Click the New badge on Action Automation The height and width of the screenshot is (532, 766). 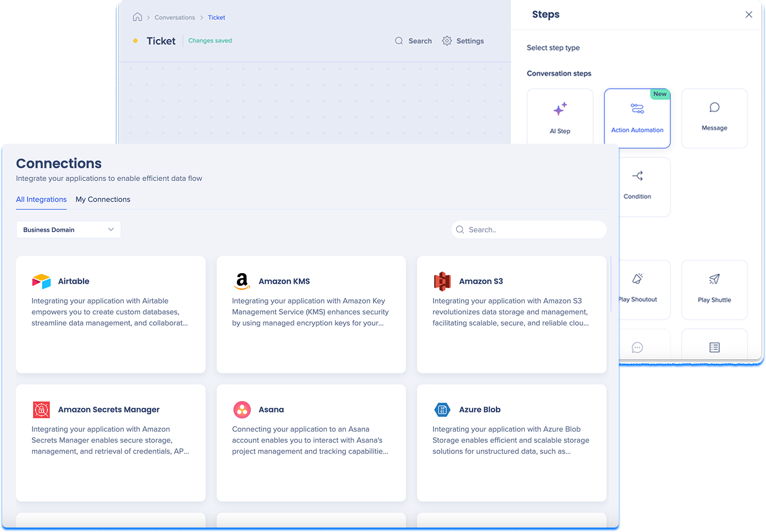(660, 94)
